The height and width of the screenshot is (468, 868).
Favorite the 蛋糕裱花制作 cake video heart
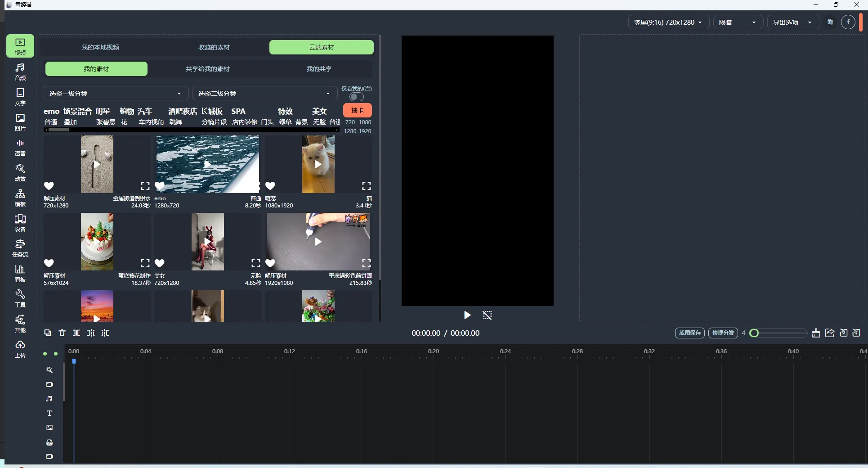pos(49,263)
